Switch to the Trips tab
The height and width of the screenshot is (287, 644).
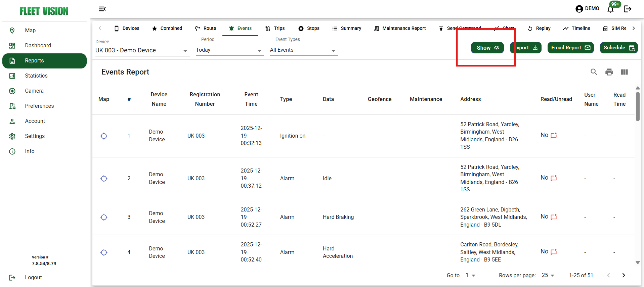(x=275, y=28)
